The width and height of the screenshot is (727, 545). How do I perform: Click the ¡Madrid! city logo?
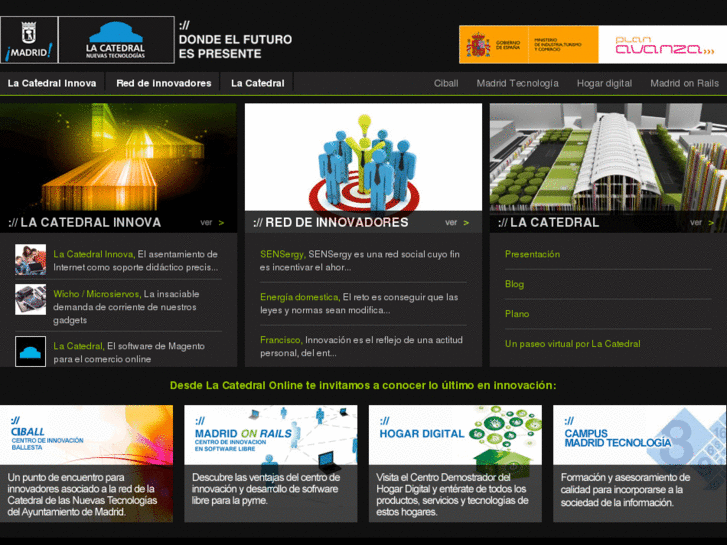click(29, 40)
